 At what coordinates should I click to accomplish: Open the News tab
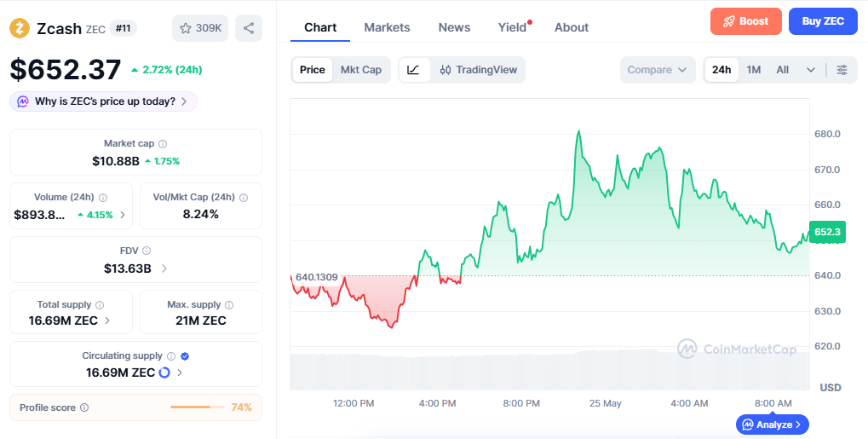point(455,27)
